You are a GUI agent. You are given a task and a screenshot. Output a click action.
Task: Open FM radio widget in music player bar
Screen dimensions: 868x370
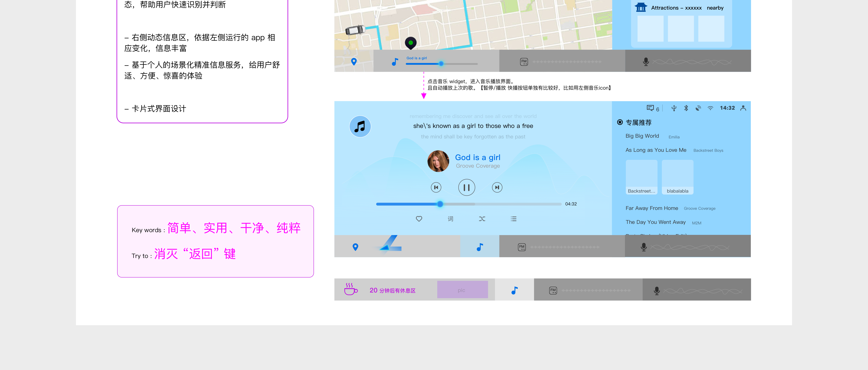[x=562, y=246]
